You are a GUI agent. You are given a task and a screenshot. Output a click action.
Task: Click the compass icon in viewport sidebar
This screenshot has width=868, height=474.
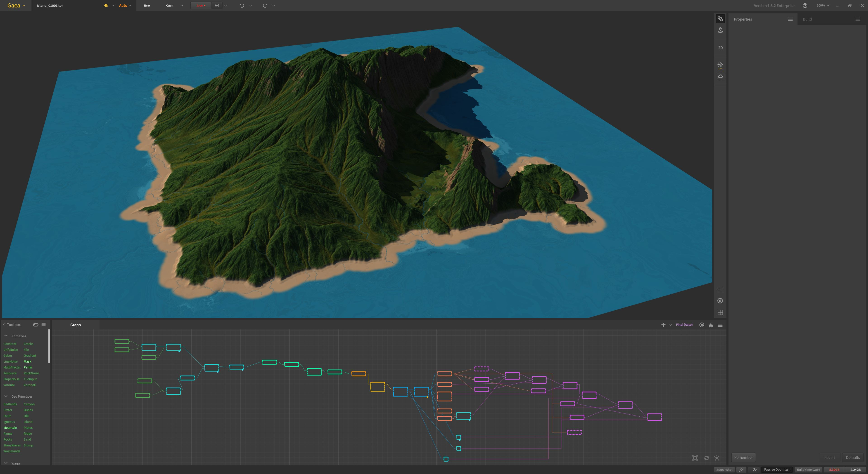[x=720, y=301]
